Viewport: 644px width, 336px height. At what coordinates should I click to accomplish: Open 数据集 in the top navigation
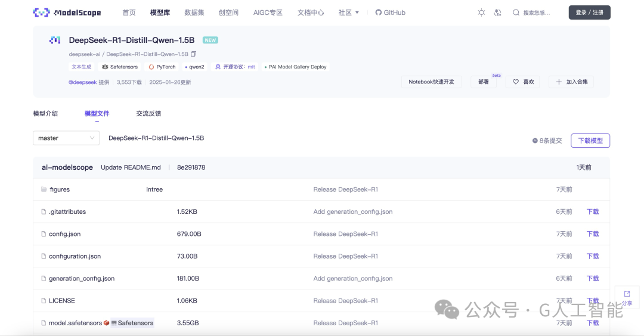pos(194,13)
